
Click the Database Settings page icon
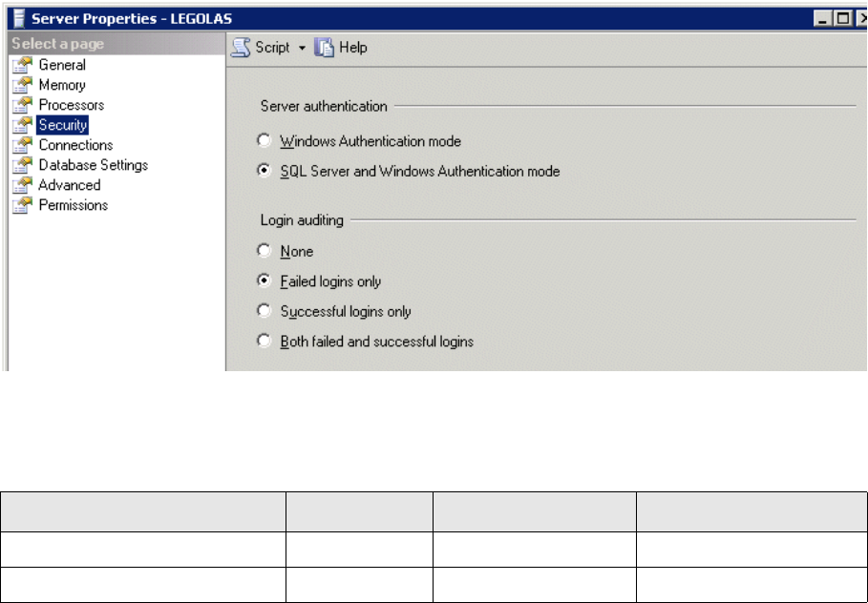[22, 165]
